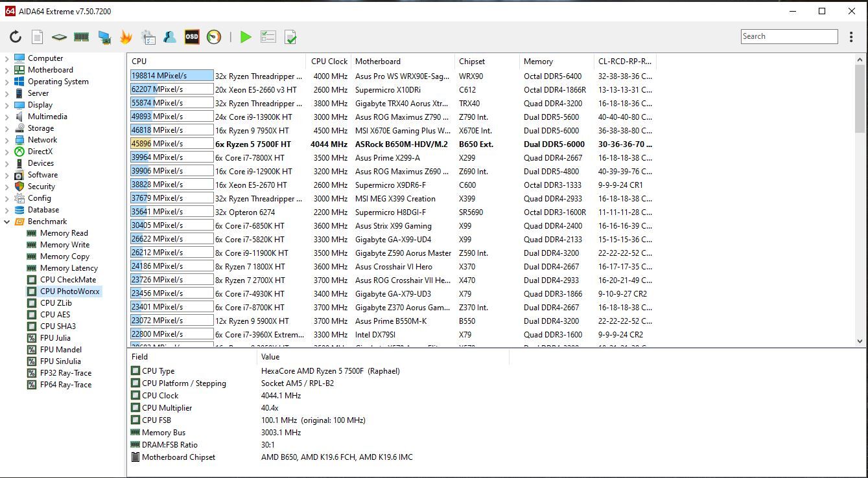This screenshot has height=478, width=868.
Task: Select FP64 Ray-Trace benchmark
Action: click(65, 385)
